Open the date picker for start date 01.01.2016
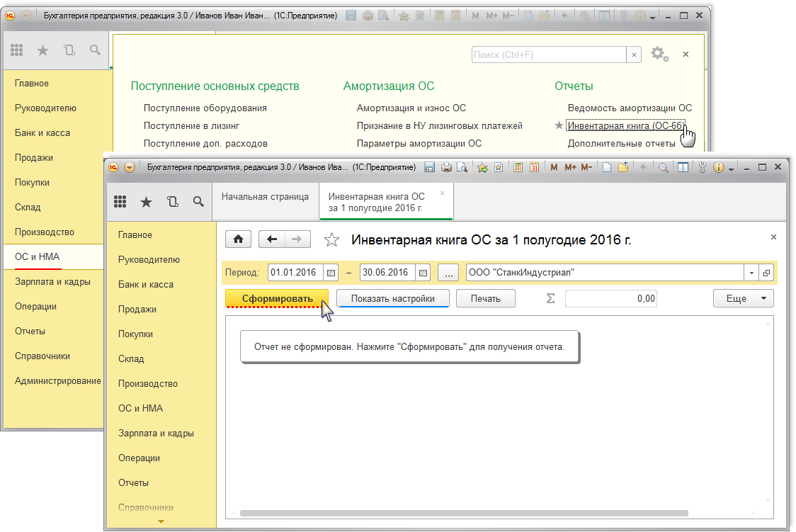Image resolution: width=796 pixels, height=532 pixels. (331, 273)
